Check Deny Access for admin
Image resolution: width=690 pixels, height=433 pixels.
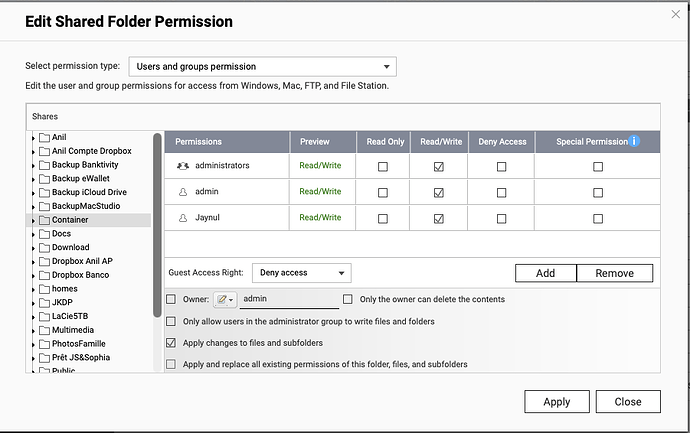(501, 193)
